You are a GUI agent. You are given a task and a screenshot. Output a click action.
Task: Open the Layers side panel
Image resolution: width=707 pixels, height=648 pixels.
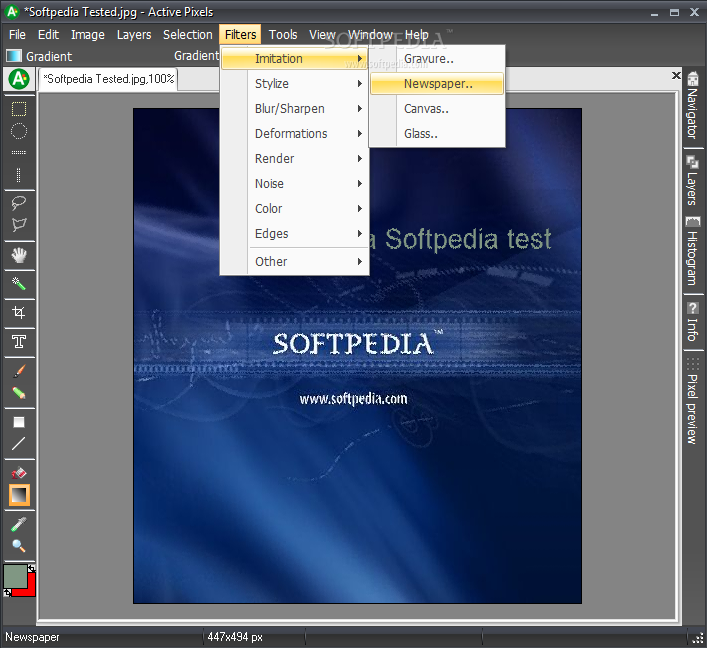tap(692, 180)
